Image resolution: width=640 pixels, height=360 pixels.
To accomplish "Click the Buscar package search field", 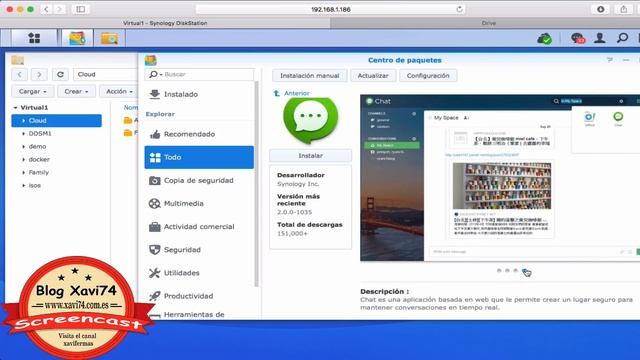I will pos(199,75).
